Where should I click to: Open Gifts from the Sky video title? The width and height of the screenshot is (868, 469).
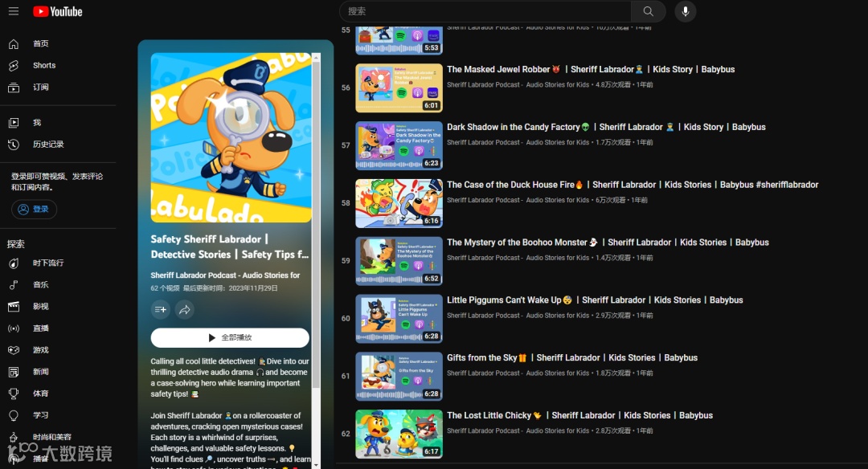(x=572, y=358)
